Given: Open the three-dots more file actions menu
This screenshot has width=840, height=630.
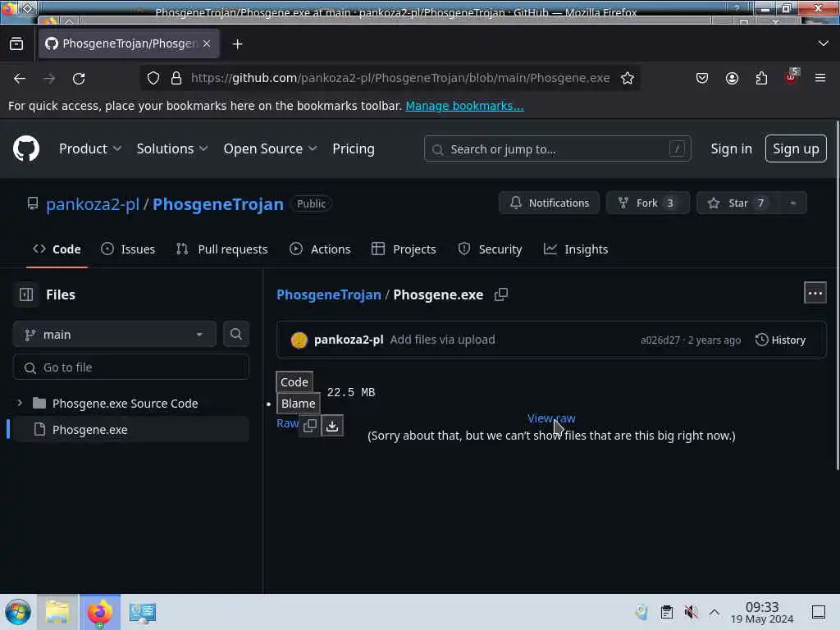Looking at the screenshot, I should point(815,293).
